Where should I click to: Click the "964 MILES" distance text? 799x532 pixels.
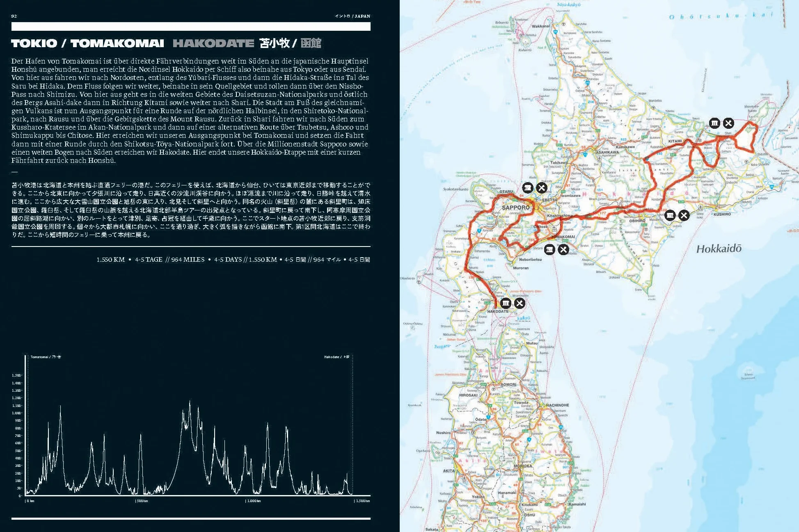[188, 260]
